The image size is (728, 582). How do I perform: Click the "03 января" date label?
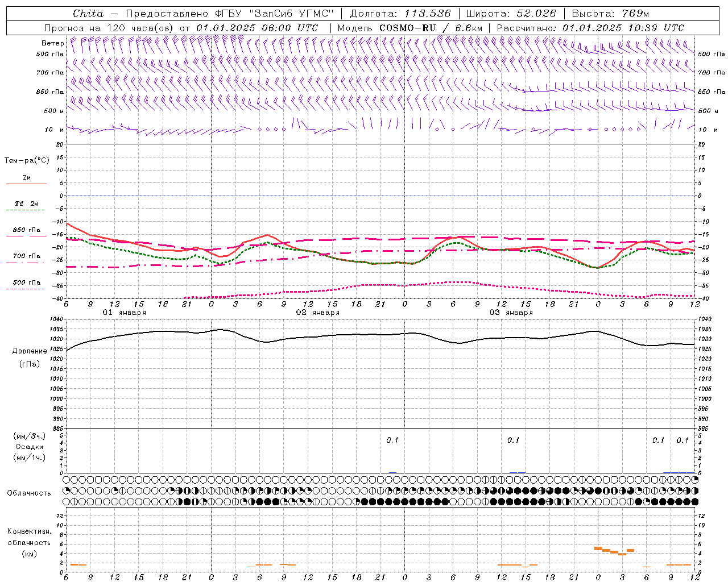[511, 313]
